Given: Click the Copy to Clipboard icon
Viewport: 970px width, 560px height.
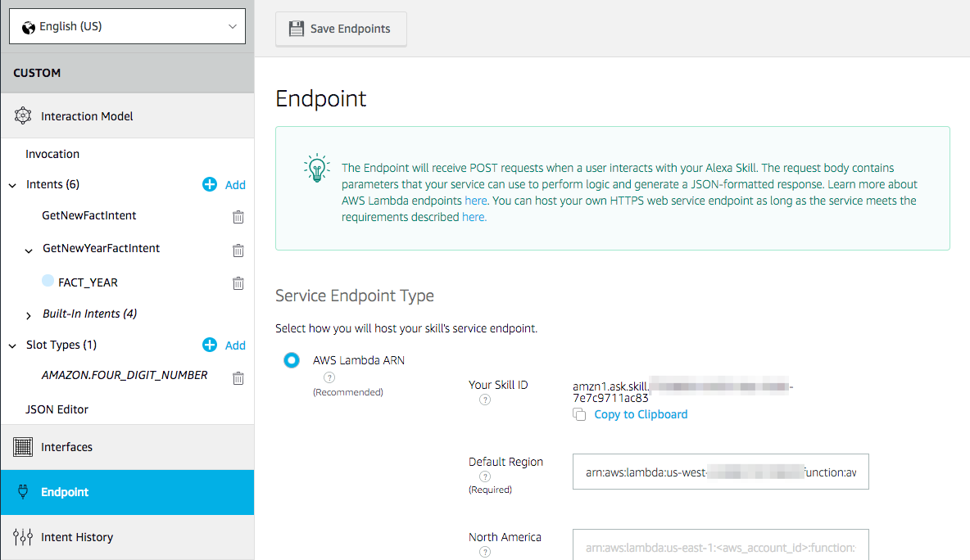Looking at the screenshot, I should 579,415.
